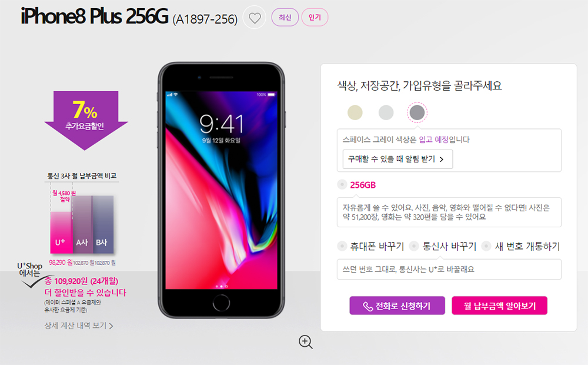Click the 전화로 신청하기 button
The image size is (588, 365).
tap(397, 306)
